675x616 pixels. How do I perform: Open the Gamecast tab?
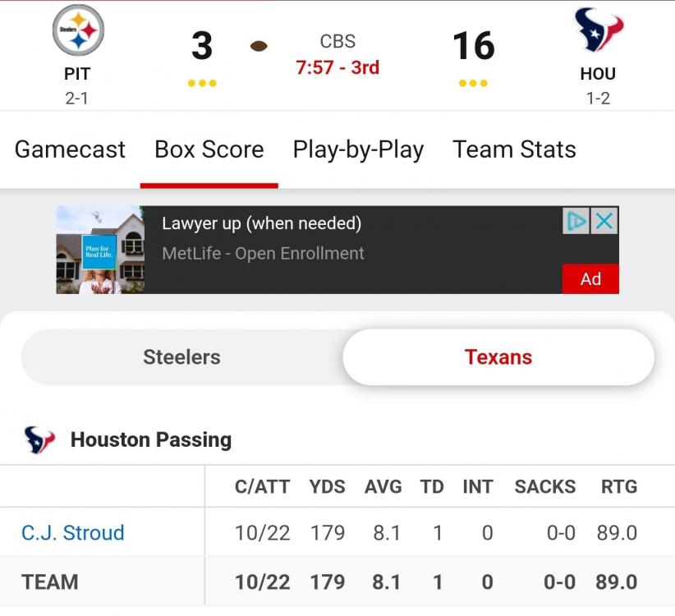pyautogui.click(x=70, y=149)
